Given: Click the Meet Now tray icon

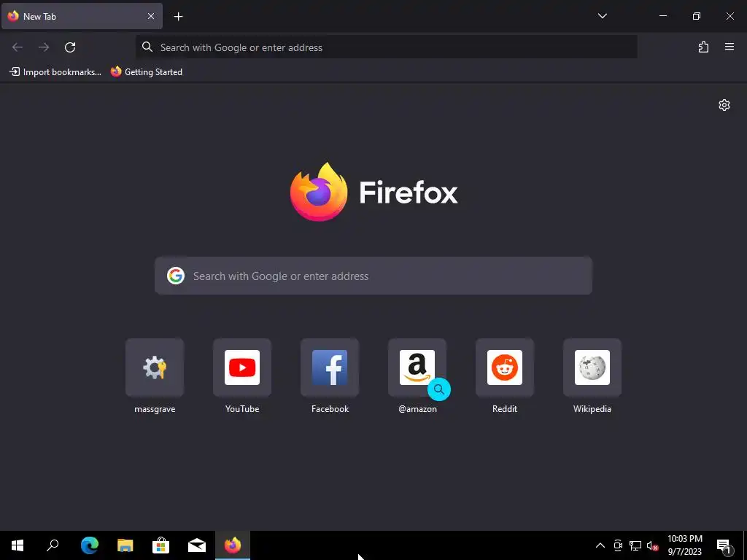Looking at the screenshot, I should [618, 545].
